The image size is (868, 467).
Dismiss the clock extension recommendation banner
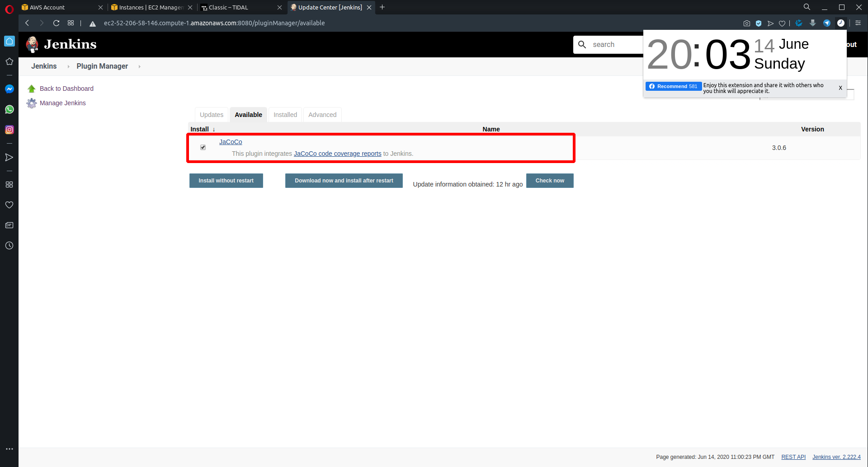(x=840, y=88)
